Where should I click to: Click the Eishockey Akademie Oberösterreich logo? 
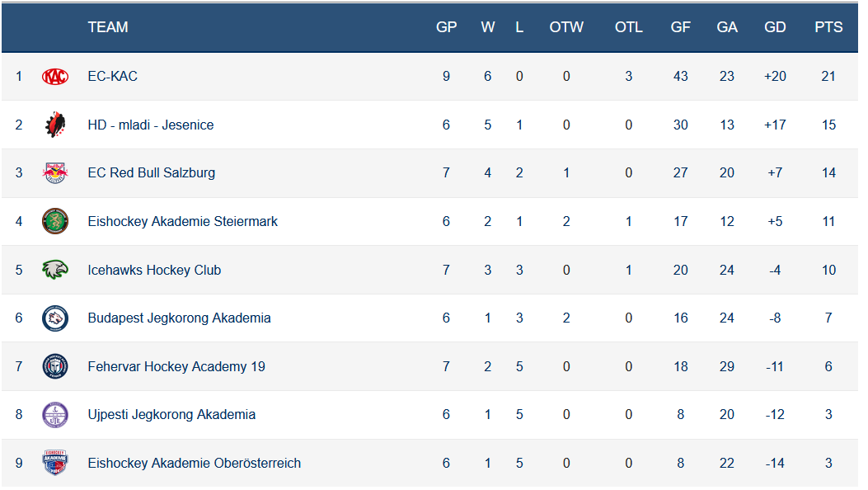pyautogui.click(x=55, y=463)
